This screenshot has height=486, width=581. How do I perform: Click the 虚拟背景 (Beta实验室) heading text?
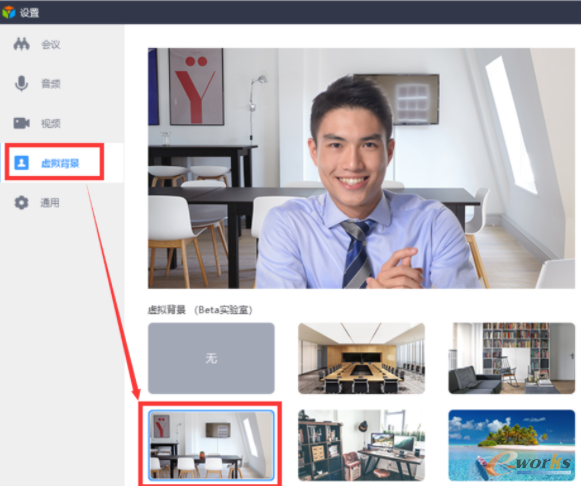click(200, 310)
